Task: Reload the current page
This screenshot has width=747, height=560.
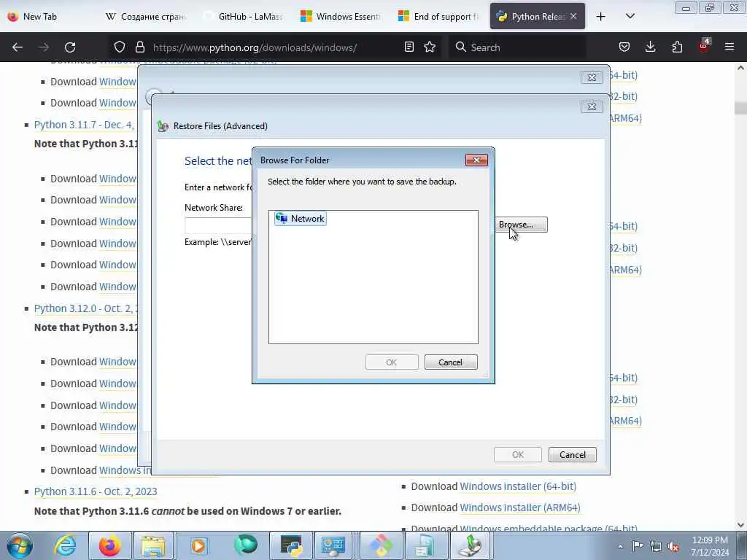Action: [70, 47]
